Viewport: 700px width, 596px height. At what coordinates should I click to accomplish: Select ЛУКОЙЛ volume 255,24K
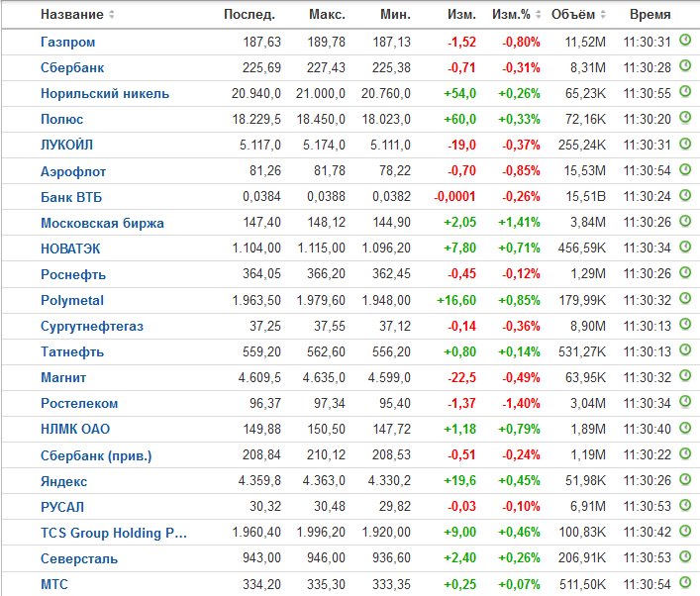point(582,146)
